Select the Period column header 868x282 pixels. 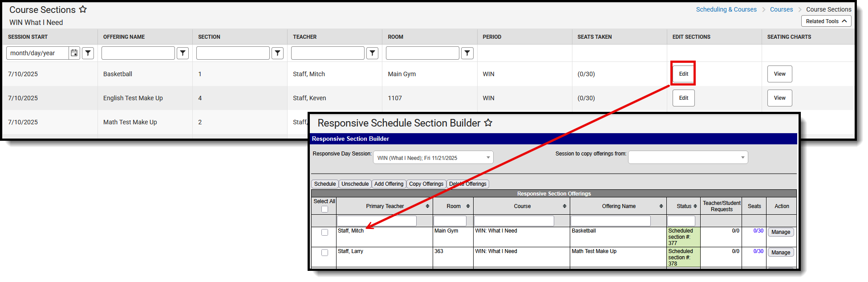tap(492, 37)
